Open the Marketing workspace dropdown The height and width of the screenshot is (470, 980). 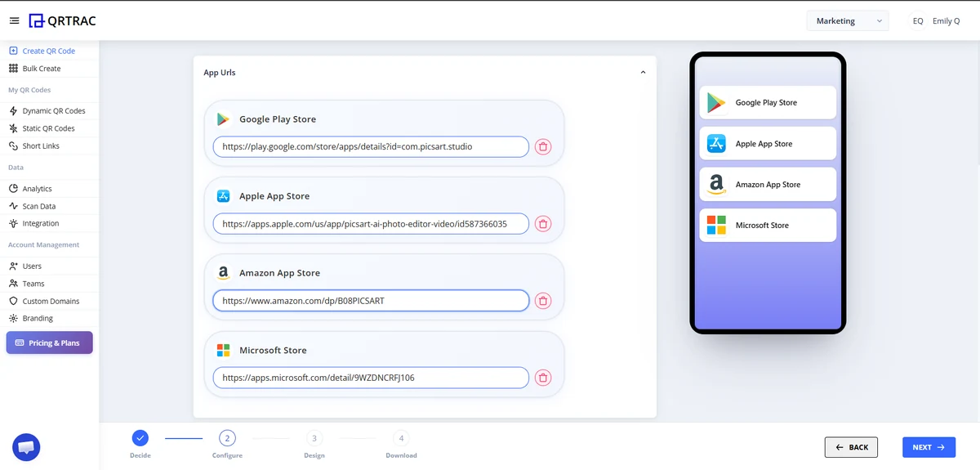pos(848,21)
